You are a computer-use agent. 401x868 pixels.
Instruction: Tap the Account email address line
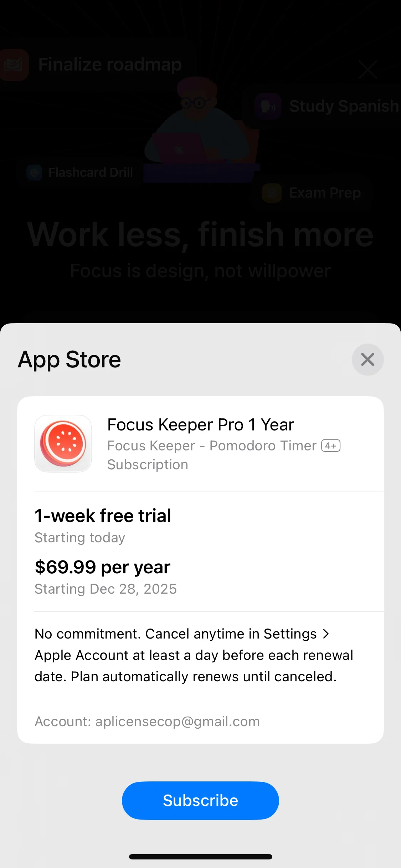[x=147, y=722]
